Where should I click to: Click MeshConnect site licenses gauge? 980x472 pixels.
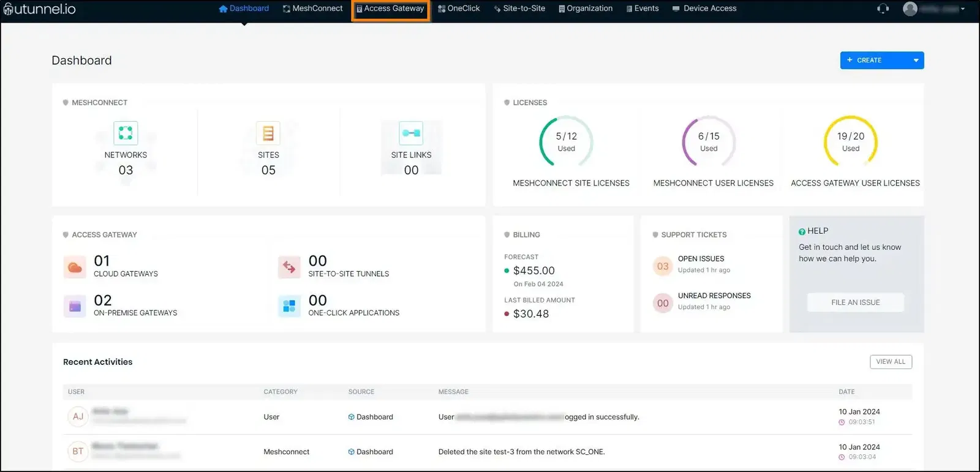coord(566,141)
